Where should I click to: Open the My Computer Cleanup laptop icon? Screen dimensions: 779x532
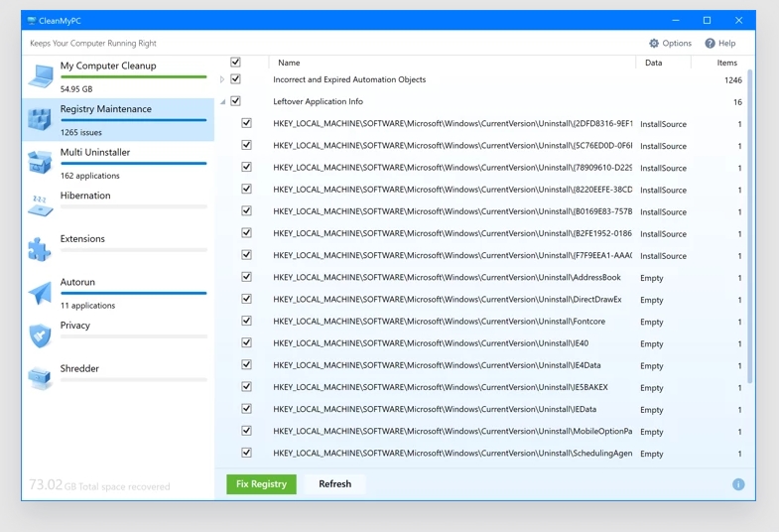[41, 76]
